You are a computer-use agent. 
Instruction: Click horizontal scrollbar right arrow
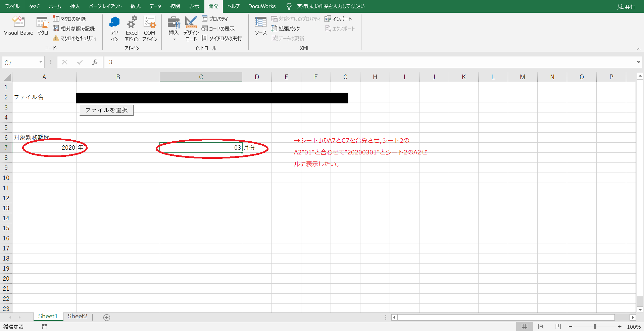pos(633,317)
